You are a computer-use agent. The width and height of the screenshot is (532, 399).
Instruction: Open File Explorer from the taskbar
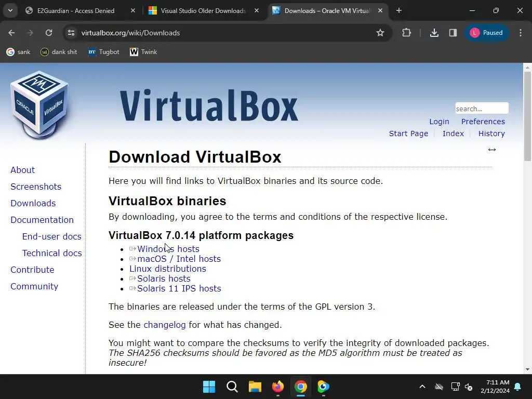255,387
